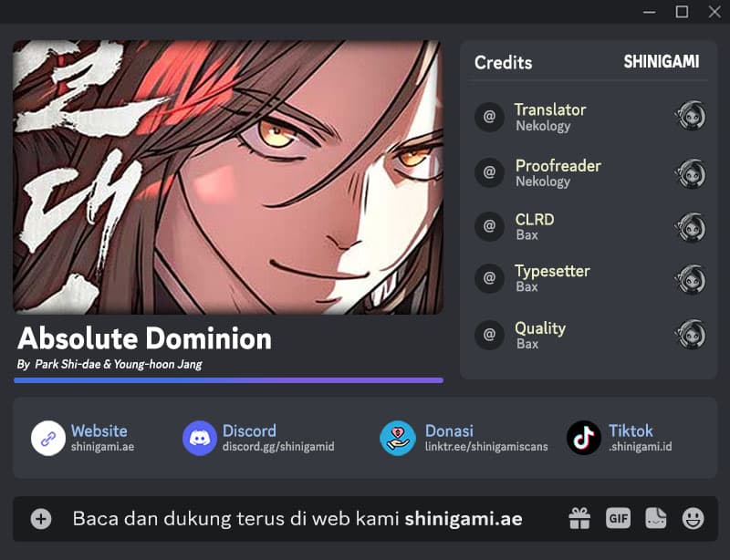The width and height of the screenshot is (730, 560).
Task: Open the sticker picker icon
Action: click(655, 519)
